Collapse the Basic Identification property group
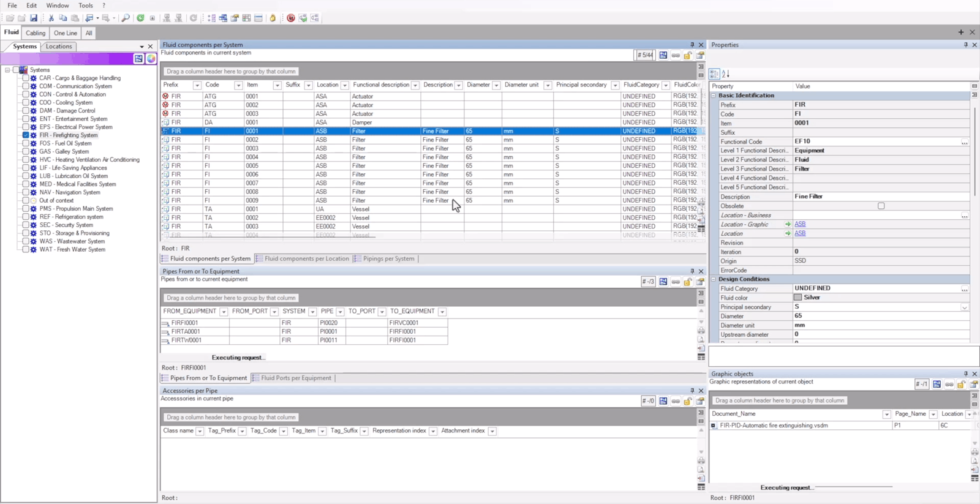Image resolution: width=980 pixels, height=504 pixels. [x=714, y=96]
